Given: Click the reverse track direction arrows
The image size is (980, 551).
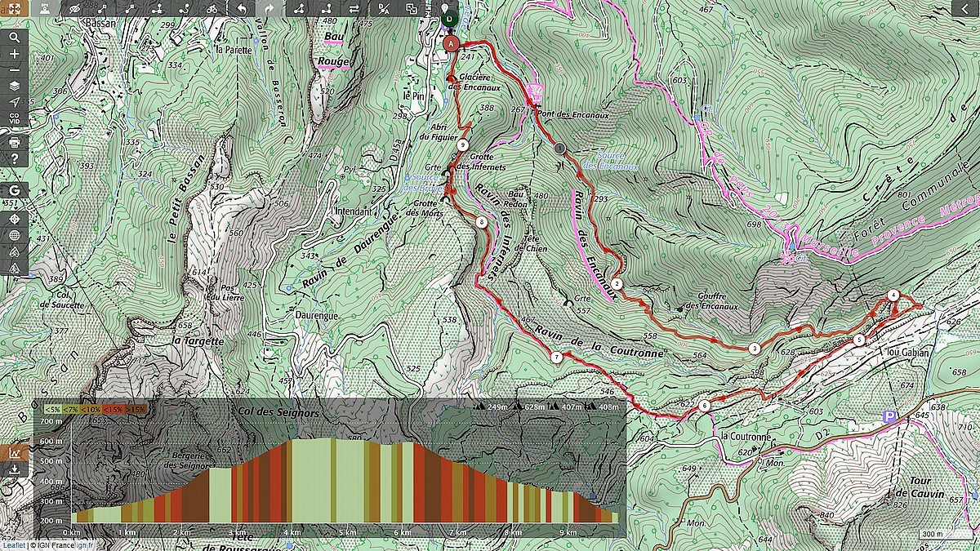Looking at the screenshot, I should coord(355,9).
